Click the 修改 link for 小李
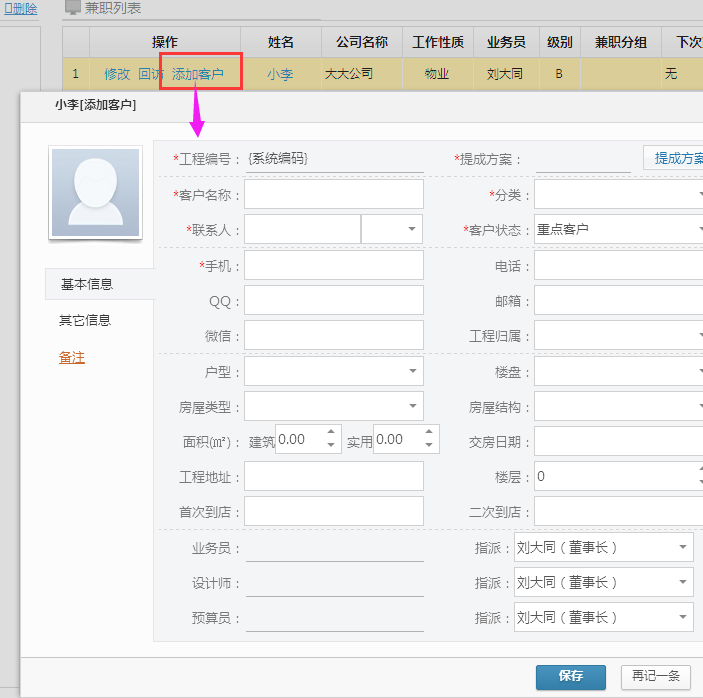The height and width of the screenshot is (698, 703). 117,74
